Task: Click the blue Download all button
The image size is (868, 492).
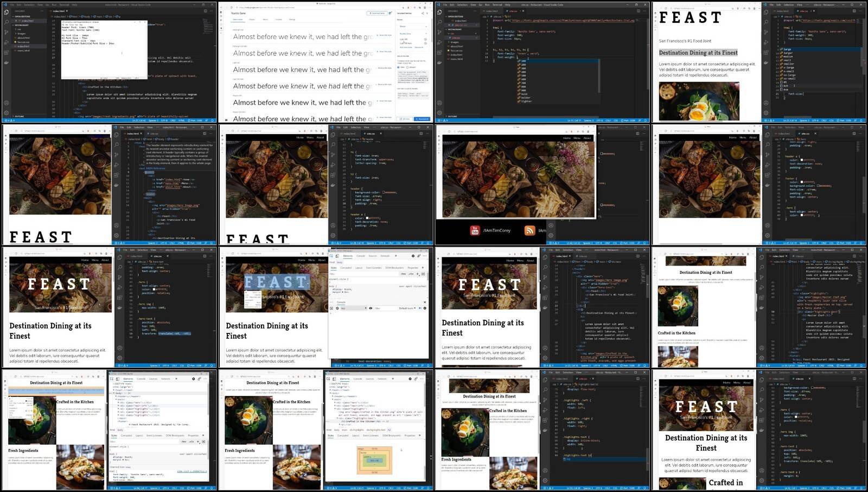Action: tap(422, 118)
